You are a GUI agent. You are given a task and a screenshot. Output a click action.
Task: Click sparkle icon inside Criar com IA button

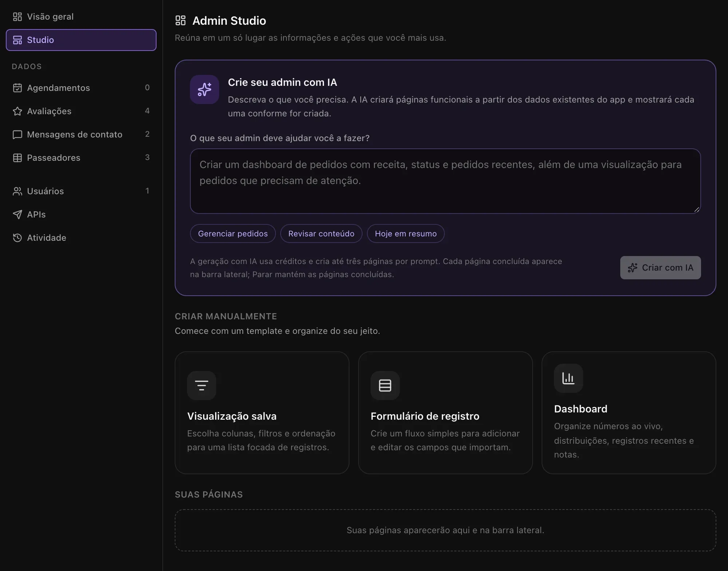633,268
